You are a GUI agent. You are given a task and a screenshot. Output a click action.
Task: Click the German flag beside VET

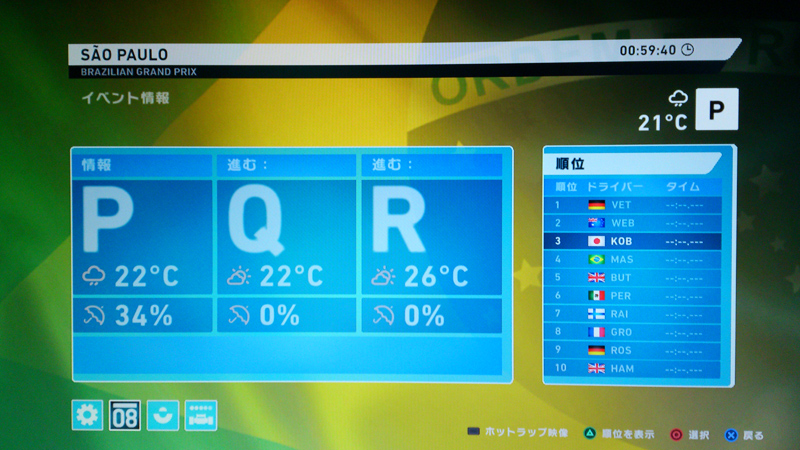(x=596, y=205)
